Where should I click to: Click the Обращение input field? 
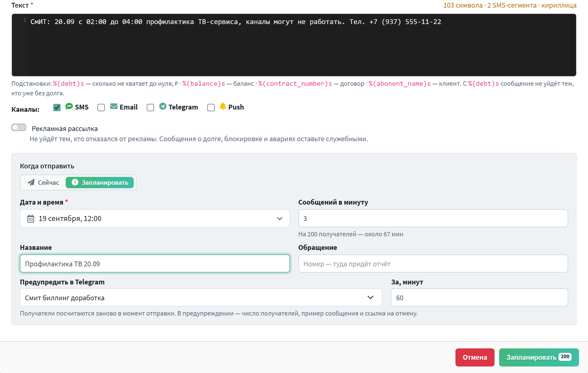coord(433,264)
